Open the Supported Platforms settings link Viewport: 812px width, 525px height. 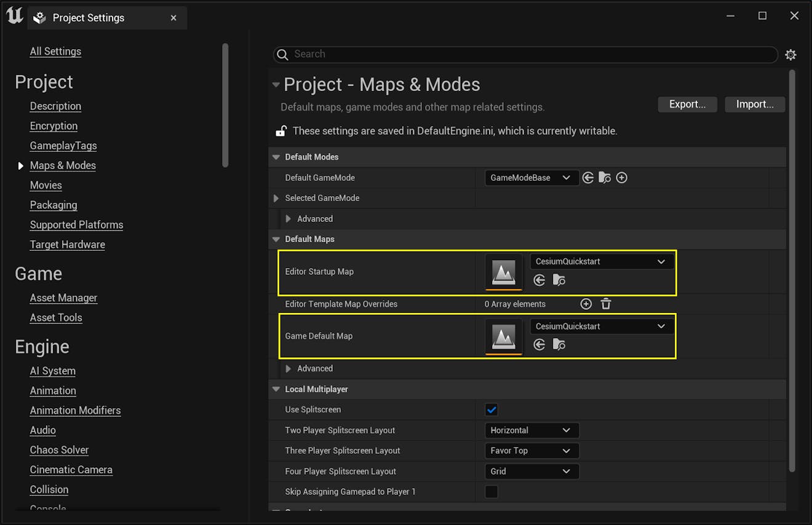coord(76,224)
